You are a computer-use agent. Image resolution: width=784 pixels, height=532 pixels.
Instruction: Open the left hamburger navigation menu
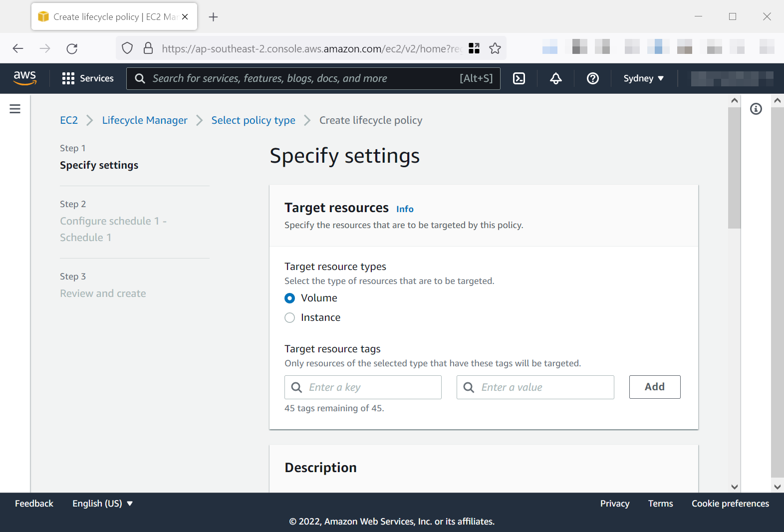(x=15, y=109)
